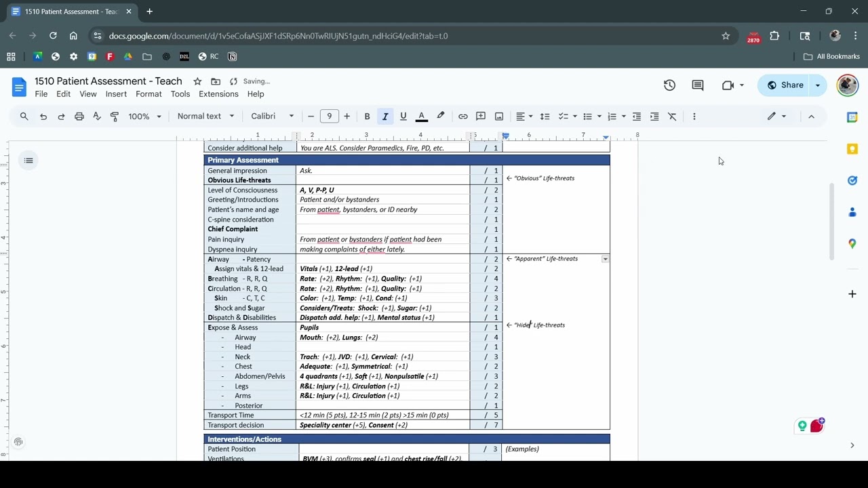Image resolution: width=868 pixels, height=488 pixels.
Task: Open the All Bookmarks folder
Action: coord(831,57)
